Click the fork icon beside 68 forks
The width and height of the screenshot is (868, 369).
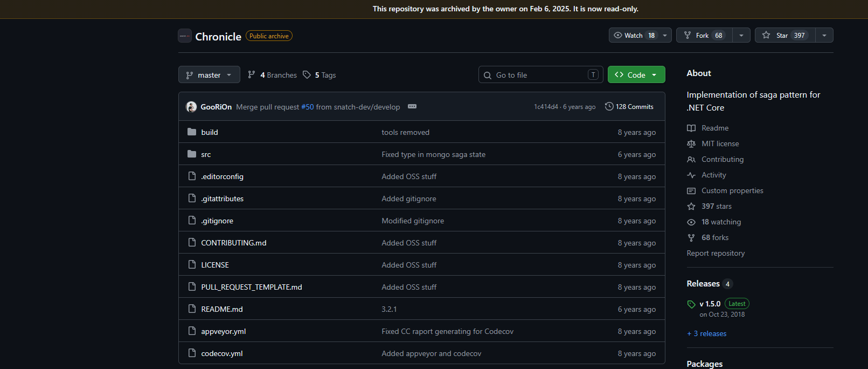pos(691,237)
